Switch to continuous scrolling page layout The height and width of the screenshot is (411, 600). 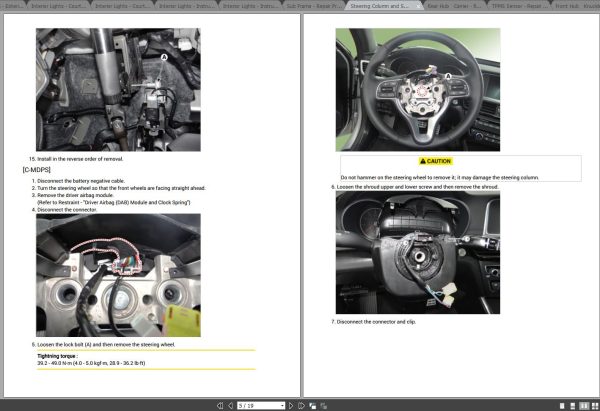572,406
